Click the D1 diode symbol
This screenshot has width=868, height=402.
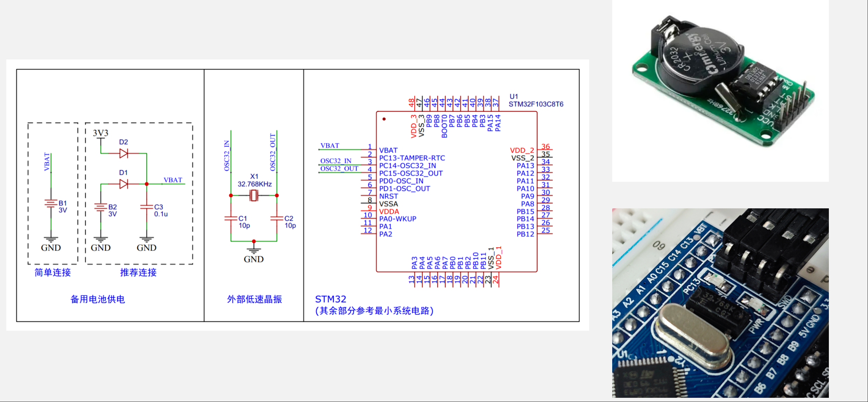click(x=124, y=184)
